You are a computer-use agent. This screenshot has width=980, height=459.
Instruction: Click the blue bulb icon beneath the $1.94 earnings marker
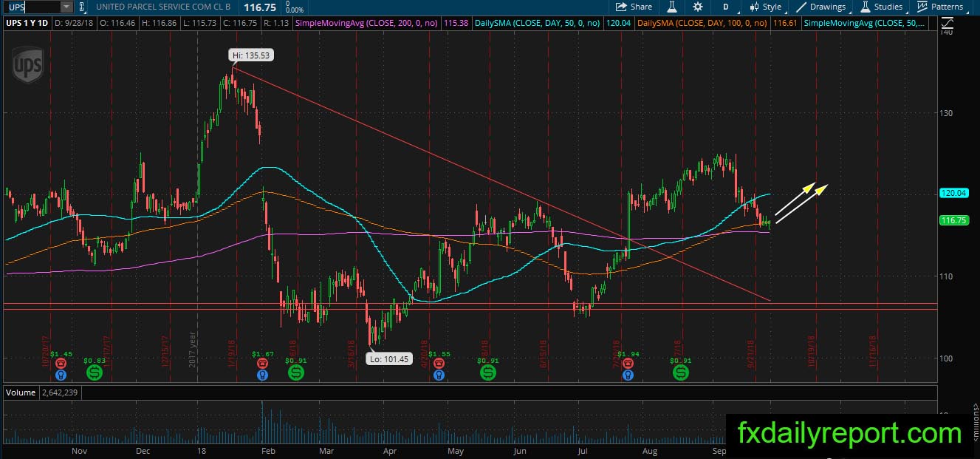coord(627,375)
